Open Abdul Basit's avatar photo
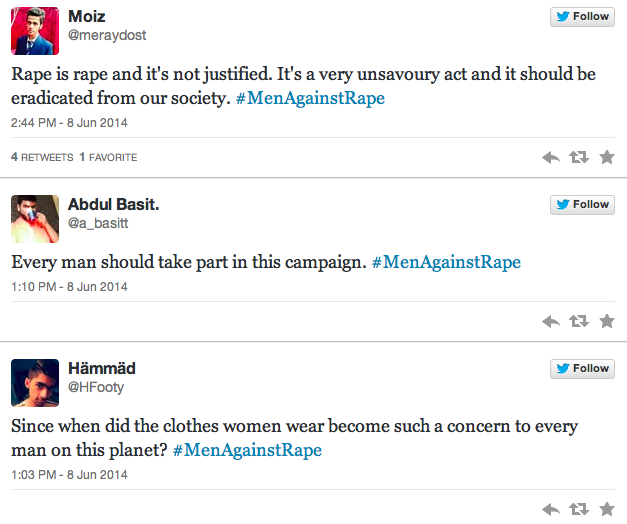Image resolution: width=627 pixels, height=524 pixels. point(35,219)
